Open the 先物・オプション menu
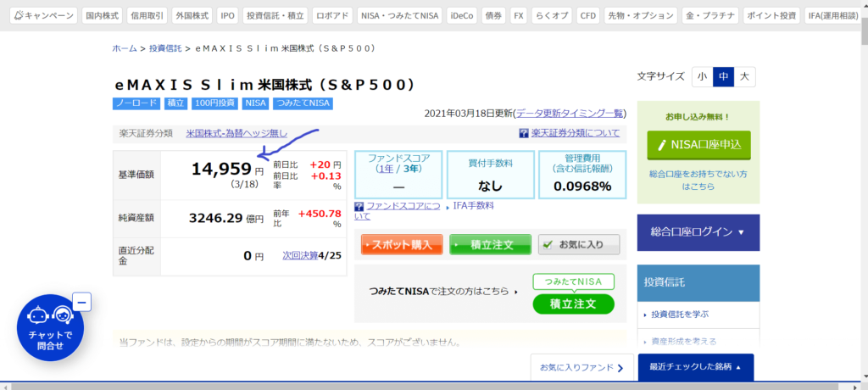868x390 pixels. 641,15
